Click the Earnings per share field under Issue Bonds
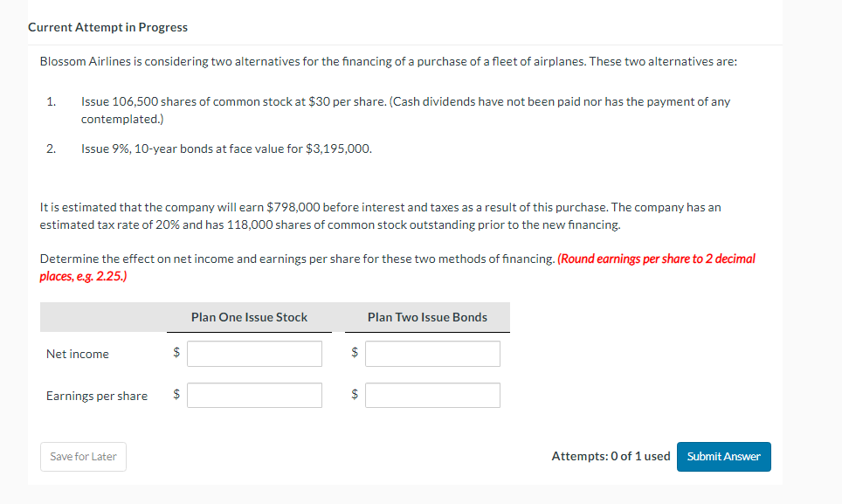The image size is (842, 504). coord(432,395)
